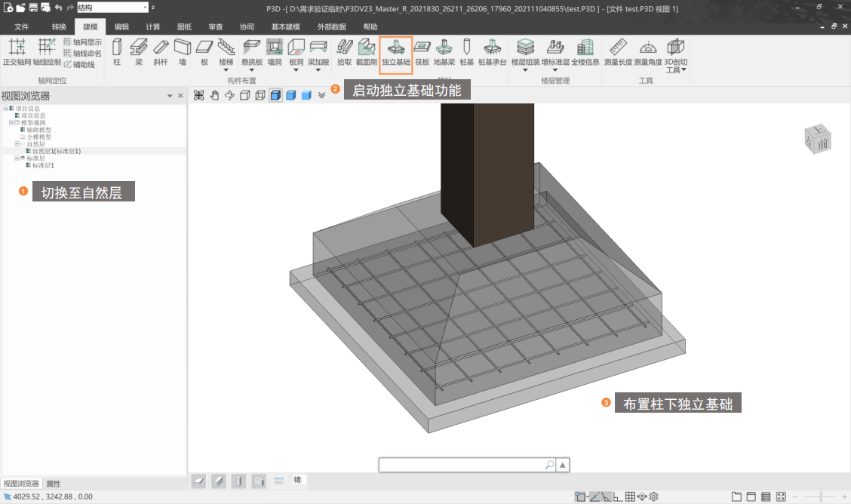Click 轴线命名 axis naming button

(x=83, y=54)
